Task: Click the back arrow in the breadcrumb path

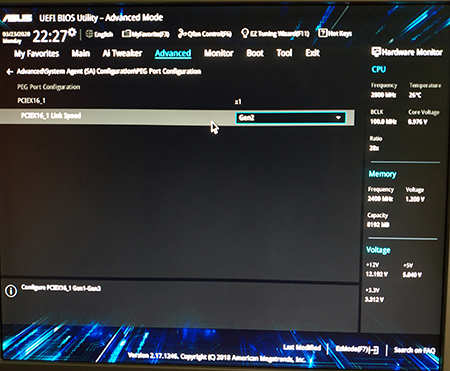Action: coord(10,72)
